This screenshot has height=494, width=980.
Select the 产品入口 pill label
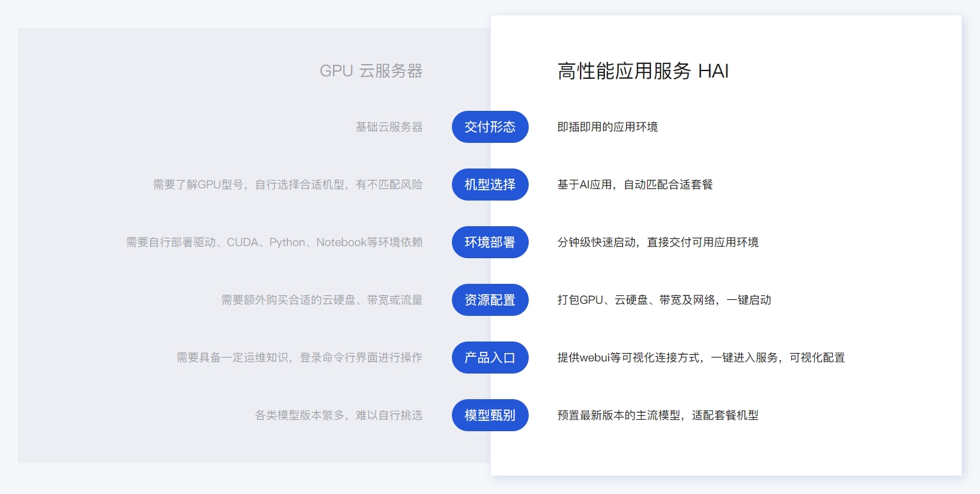tap(490, 358)
